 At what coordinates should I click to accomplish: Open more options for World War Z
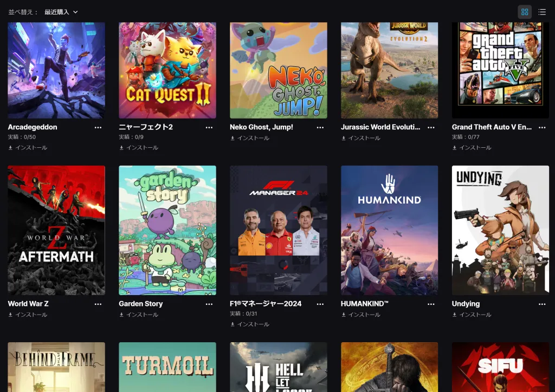click(x=98, y=304)
